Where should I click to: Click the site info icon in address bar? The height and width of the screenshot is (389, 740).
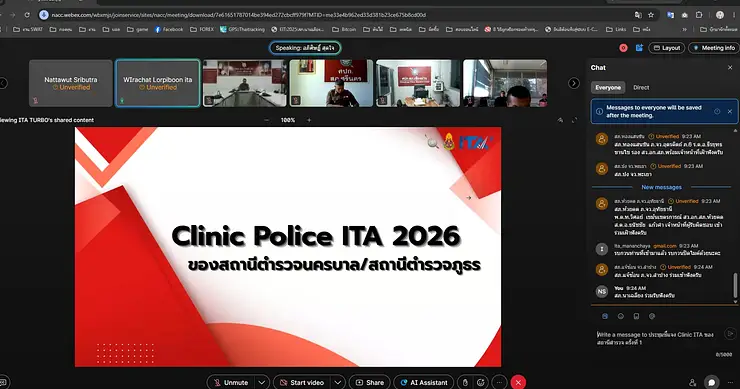point(44,15)
